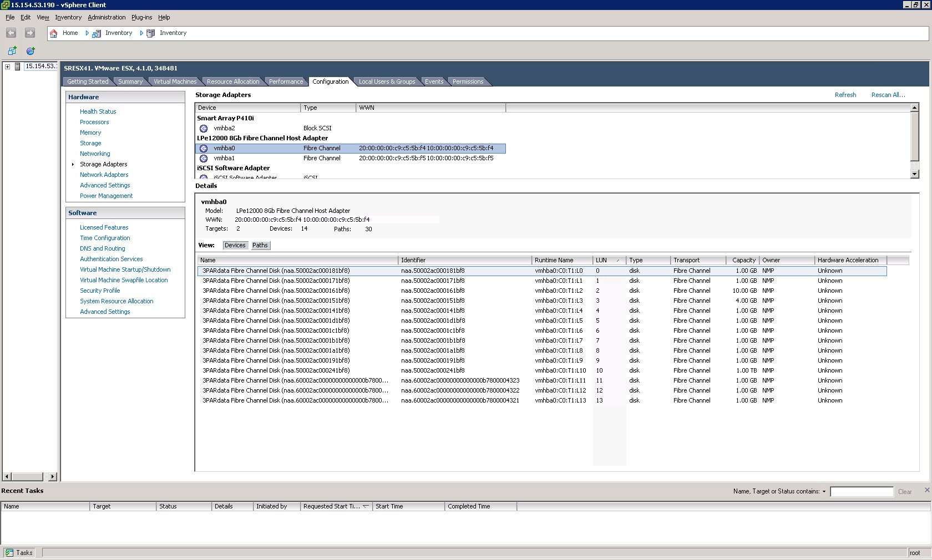Screen dimensions: 932x560
Task: Click the back navigation arrow
Action: click(x=11, y=33)
